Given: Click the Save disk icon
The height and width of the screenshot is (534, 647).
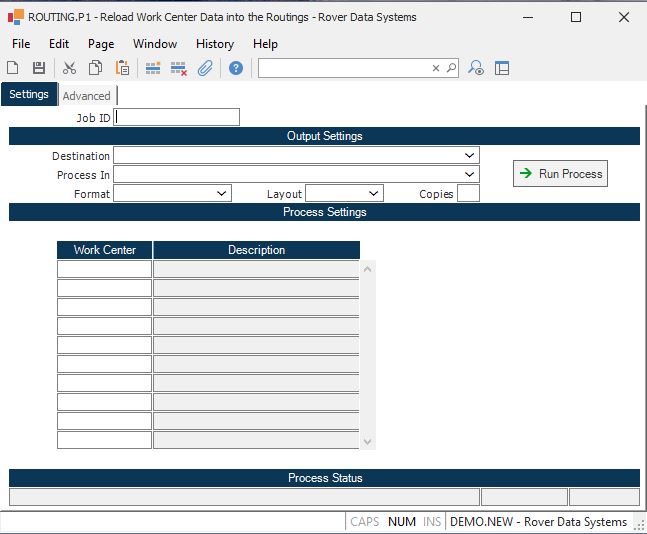Looking at the screenshot, I should pos(39,68).
